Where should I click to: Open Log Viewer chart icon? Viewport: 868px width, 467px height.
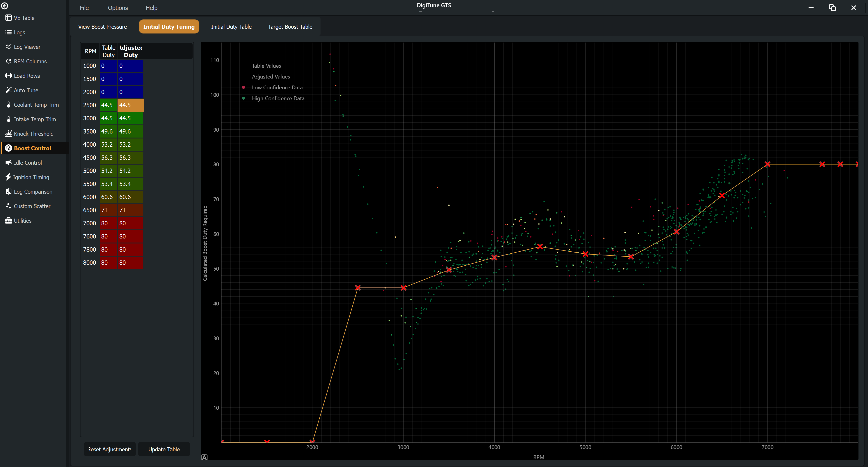pos(8,47)
